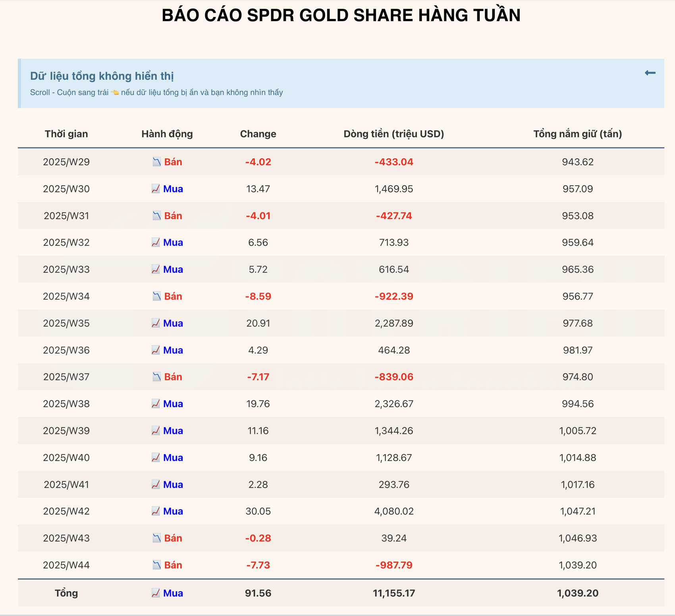Sort by Dòng tiền (triệu USD) header
675x616 pixels.
pyautogui.click(x=394, y=134)
